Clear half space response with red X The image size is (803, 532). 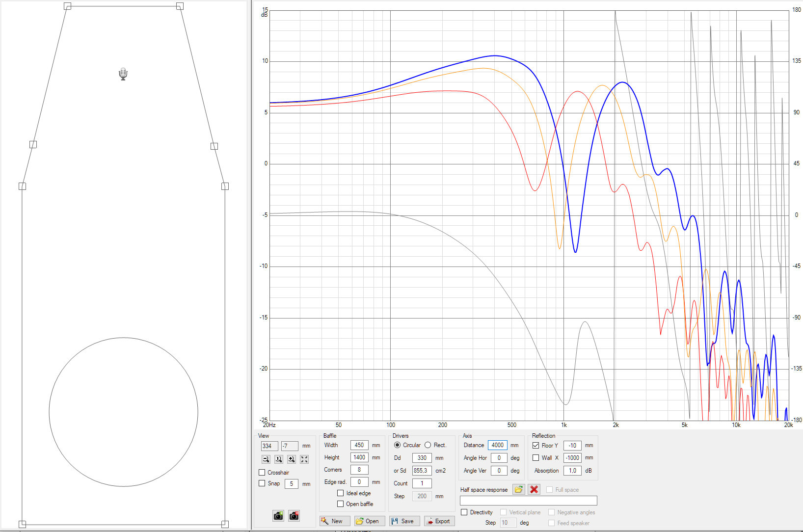(534, 489)
